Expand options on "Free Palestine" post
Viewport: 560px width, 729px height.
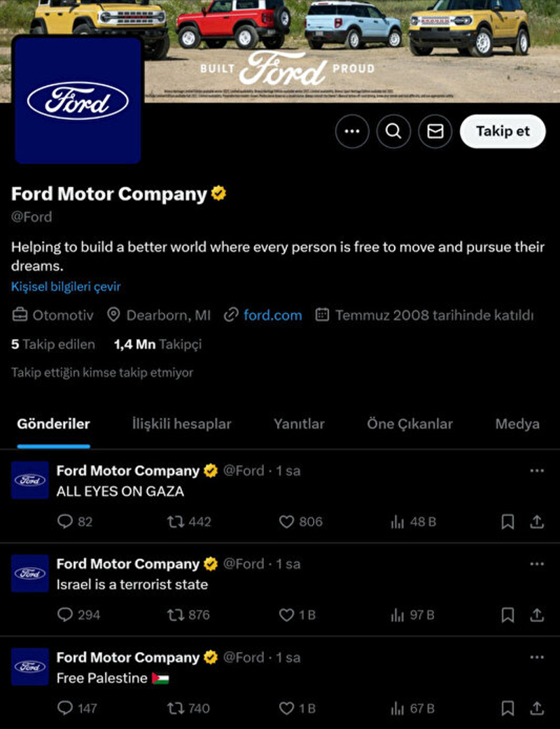(537, 658)
